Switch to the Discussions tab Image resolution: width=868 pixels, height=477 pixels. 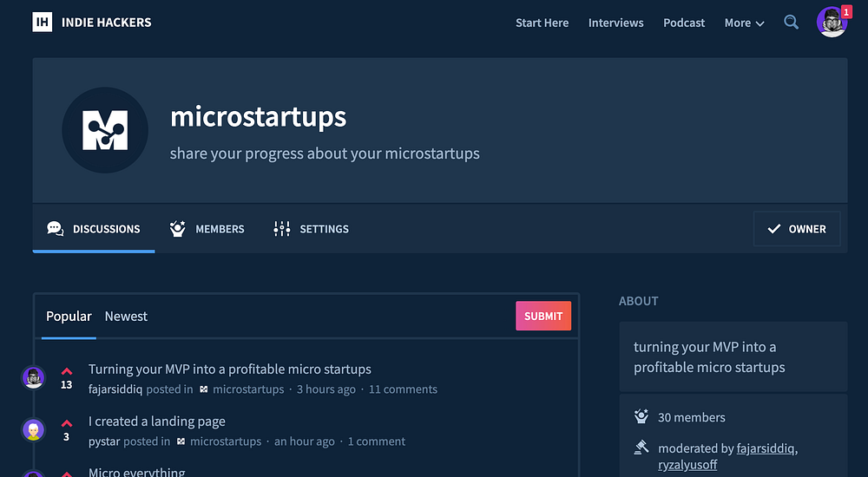point(94,229)
